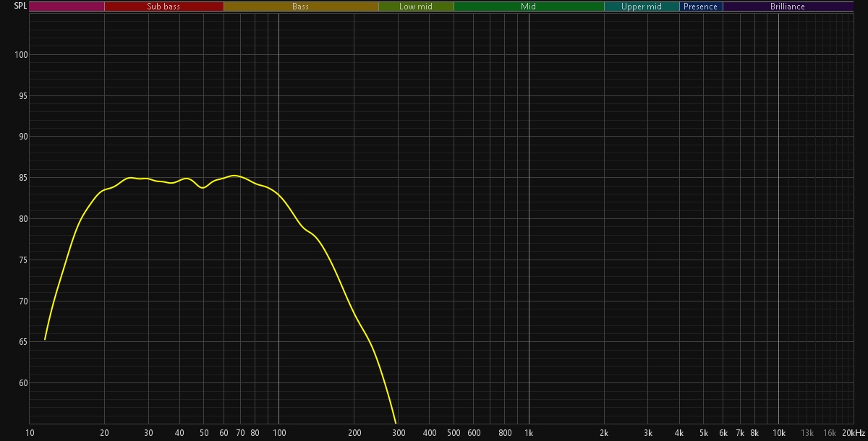Select the Bass frequency band label
This screenshot has width=868, height=441.
pos(301,7)
